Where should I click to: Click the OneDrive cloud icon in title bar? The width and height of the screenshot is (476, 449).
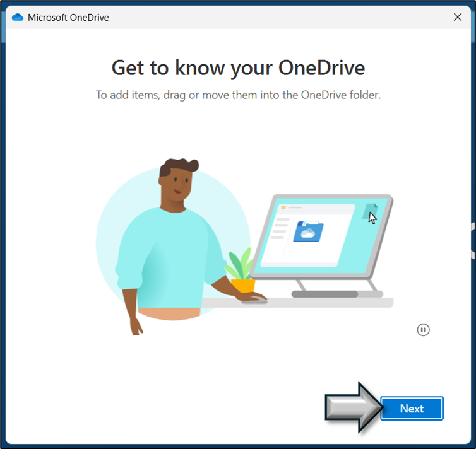tap(18, 17)
